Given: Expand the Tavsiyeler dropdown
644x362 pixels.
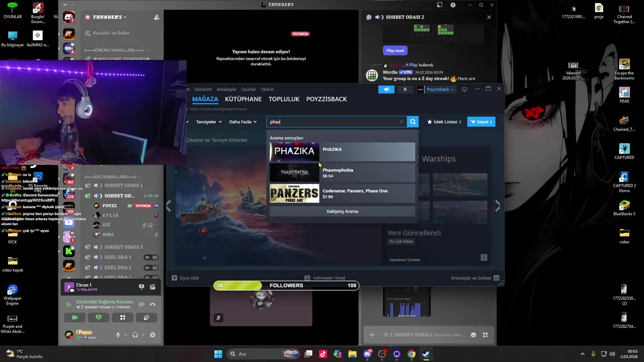Looking at the screenshot, I should point(209,122).
